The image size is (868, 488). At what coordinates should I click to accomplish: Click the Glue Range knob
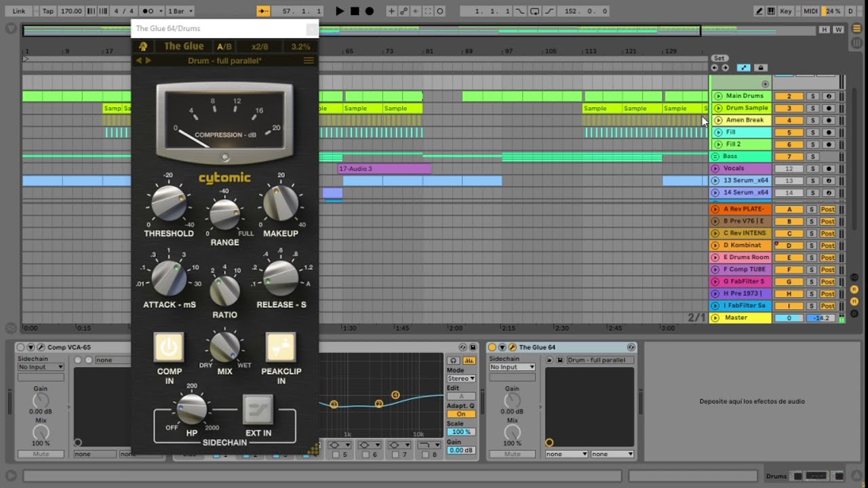point(224,214)
